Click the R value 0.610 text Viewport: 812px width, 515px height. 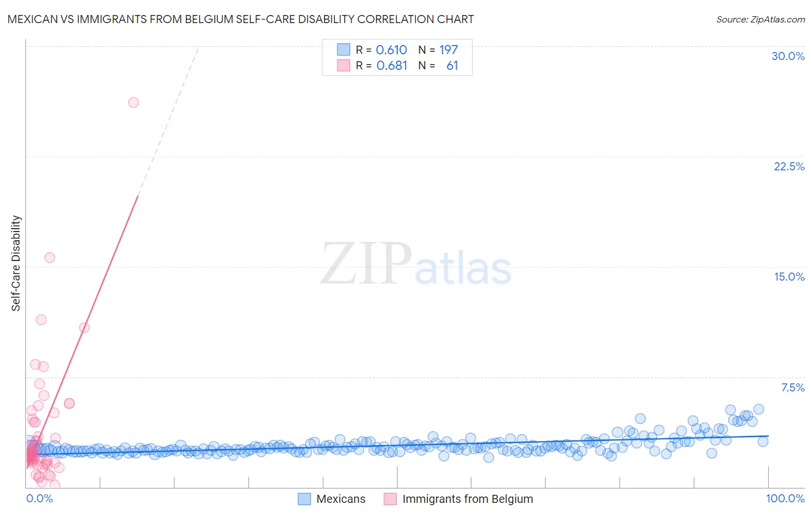pos(392,50)
